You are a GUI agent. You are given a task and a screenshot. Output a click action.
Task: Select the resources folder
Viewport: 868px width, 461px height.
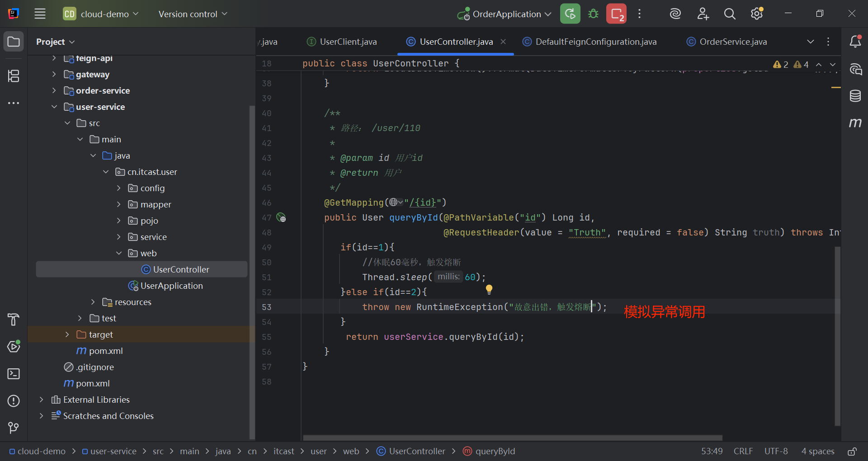point(133,302)
